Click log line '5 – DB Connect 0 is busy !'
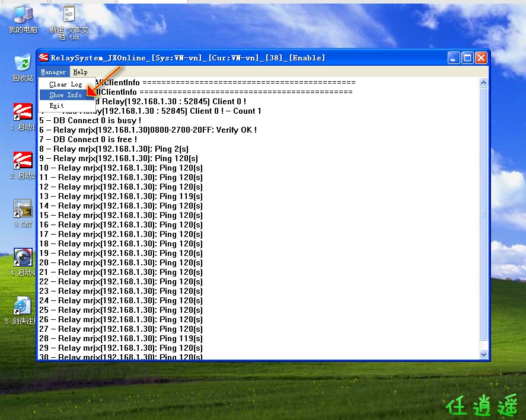 pos(90,120)
